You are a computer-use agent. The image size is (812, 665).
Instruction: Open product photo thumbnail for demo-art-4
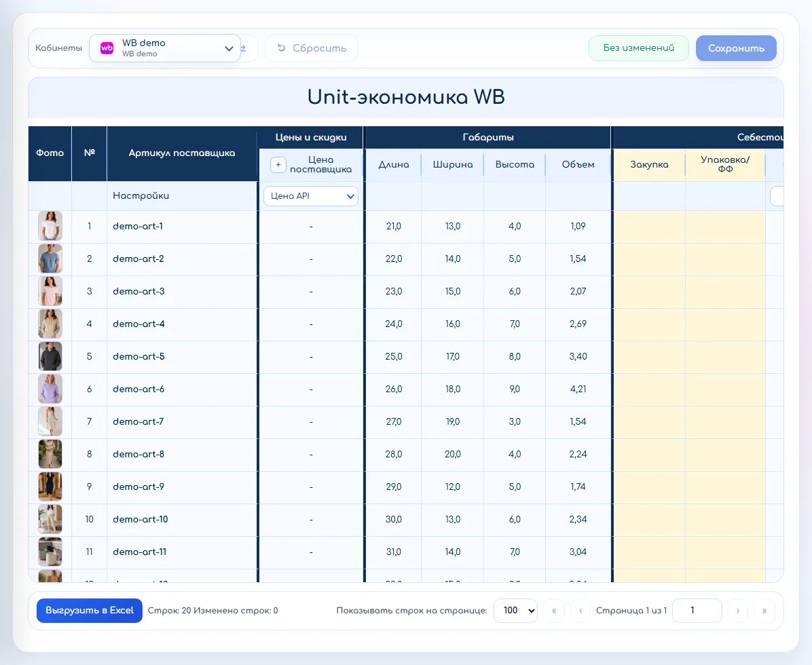click(50, 324)
